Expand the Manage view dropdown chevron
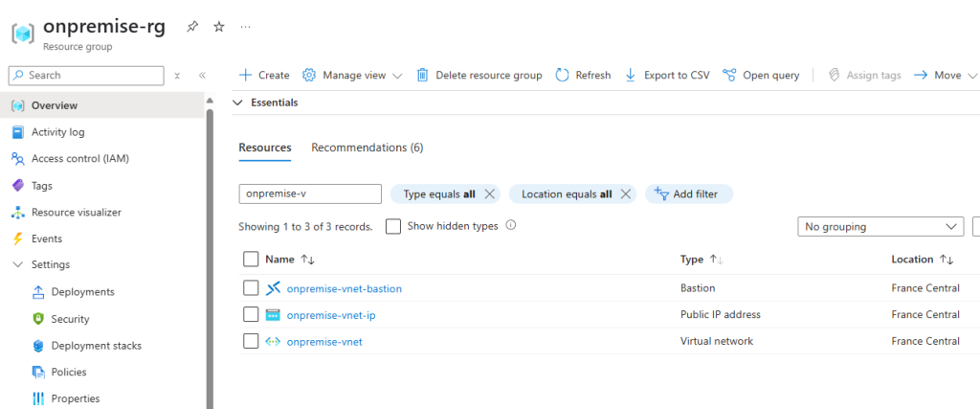The height and width of the screenshot is (409, 980). coord(397,76)
